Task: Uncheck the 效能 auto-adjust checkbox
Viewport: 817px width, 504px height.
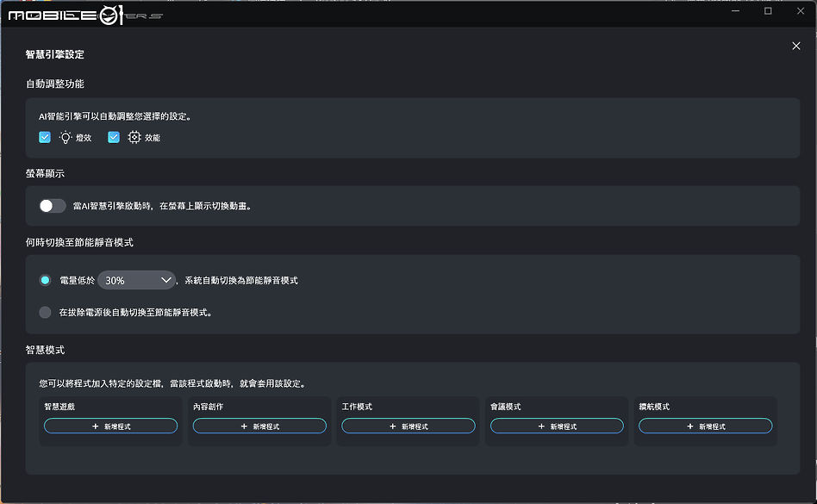Action: (113, 137)
